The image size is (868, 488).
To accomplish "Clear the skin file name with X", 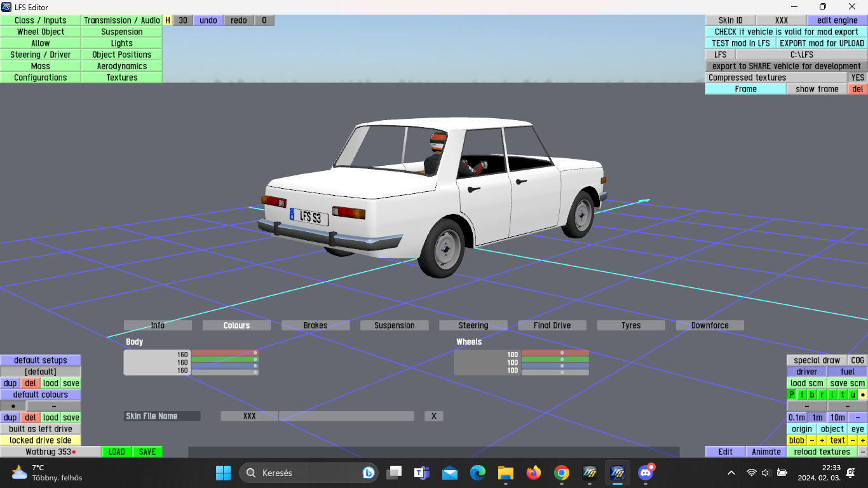I will [x=434, y=416].
